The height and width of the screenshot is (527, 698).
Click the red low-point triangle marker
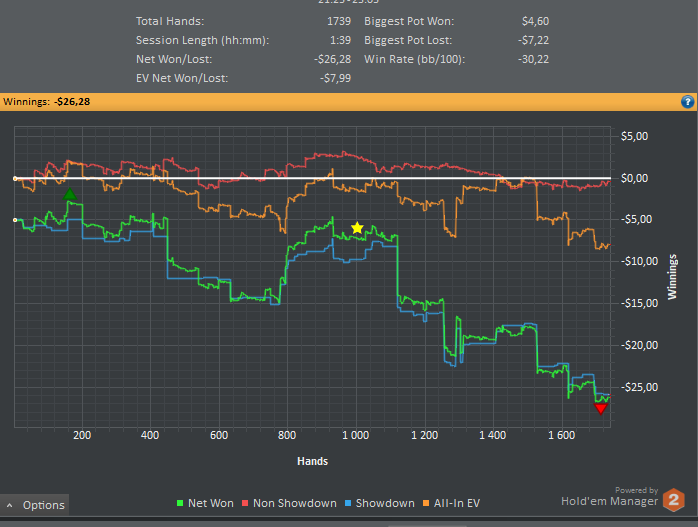pos(600,408)
